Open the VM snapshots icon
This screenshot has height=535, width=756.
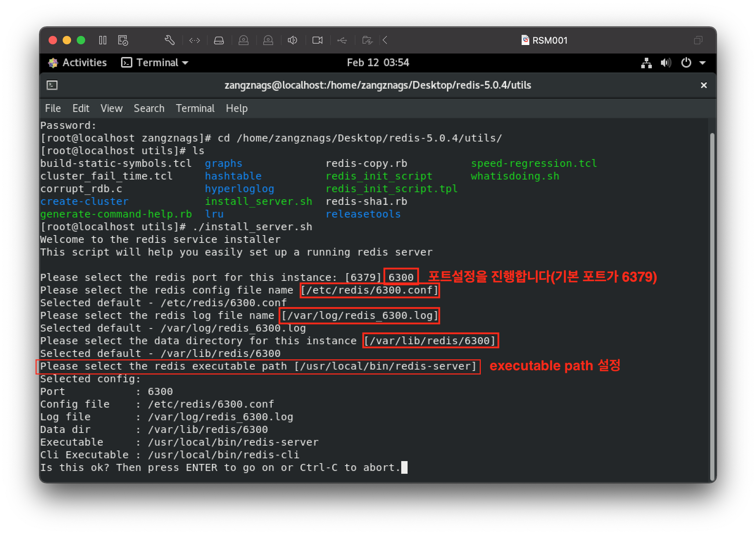point(123,40)
